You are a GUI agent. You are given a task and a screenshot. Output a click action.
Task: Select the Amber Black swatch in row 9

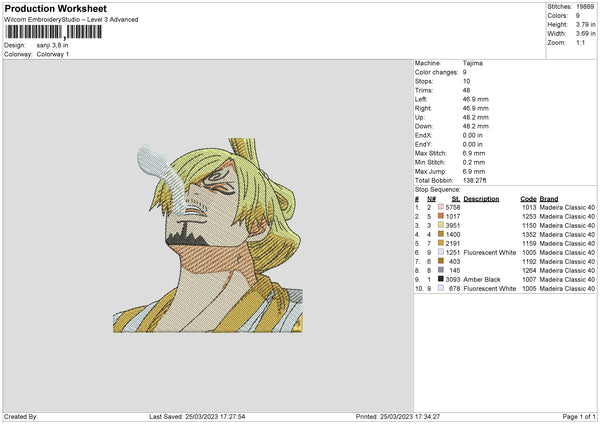coord(441,279)
